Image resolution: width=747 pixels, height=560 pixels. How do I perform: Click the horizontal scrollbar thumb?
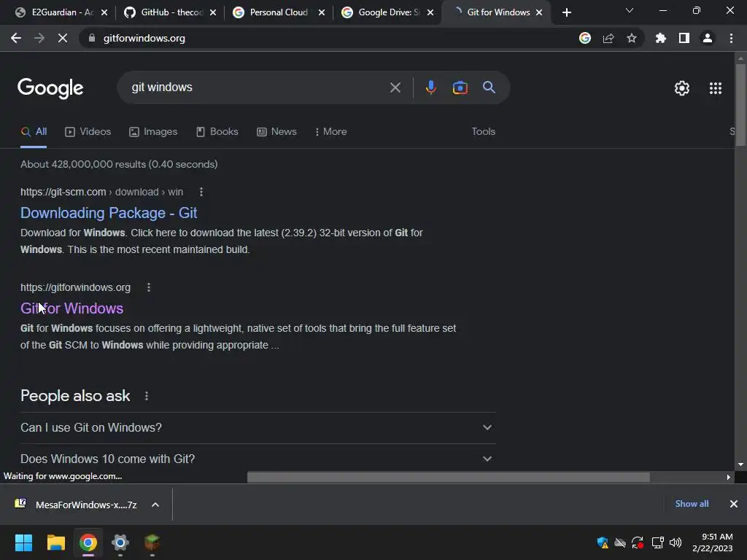tap(449, 477)
